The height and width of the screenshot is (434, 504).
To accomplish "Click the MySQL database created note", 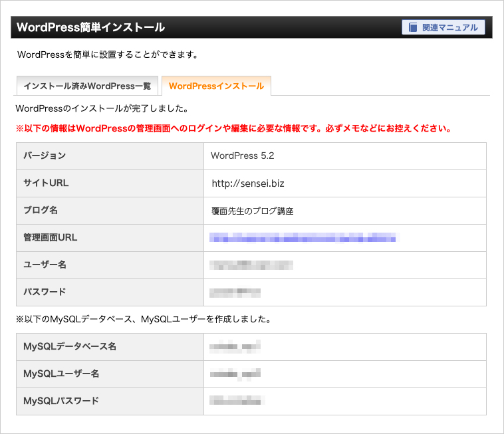I will (x=144, y=319).
